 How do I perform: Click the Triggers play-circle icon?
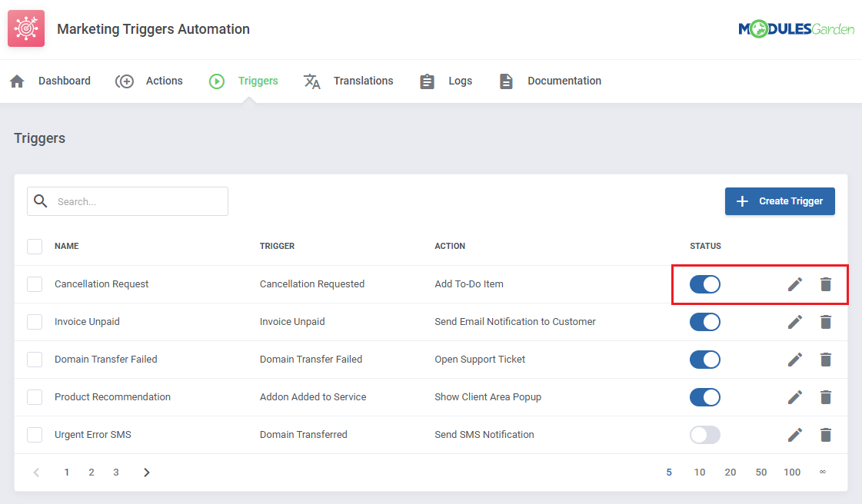(217, 81)
